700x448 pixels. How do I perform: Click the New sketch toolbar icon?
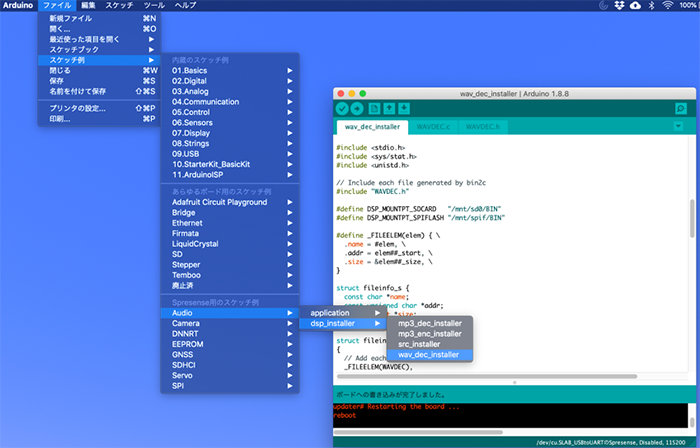(x=375, y=108)
